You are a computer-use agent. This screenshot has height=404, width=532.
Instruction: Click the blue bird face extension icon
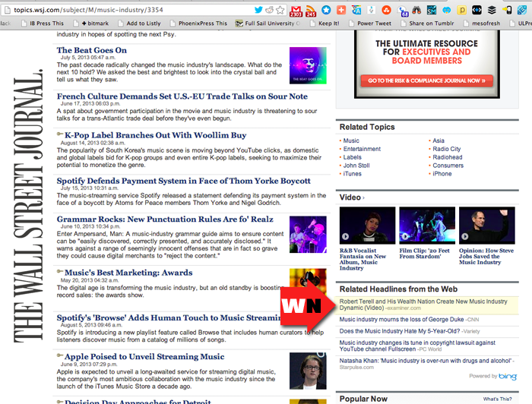point(447,10)
